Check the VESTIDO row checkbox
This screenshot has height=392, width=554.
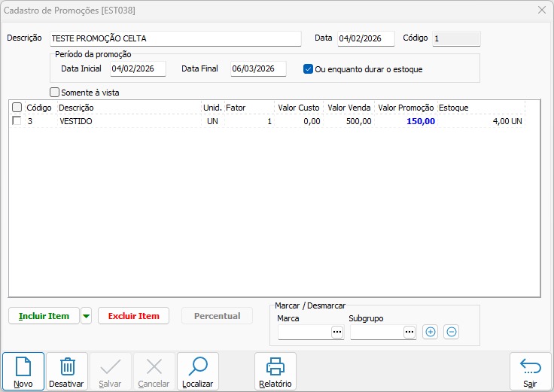[17, 121]
